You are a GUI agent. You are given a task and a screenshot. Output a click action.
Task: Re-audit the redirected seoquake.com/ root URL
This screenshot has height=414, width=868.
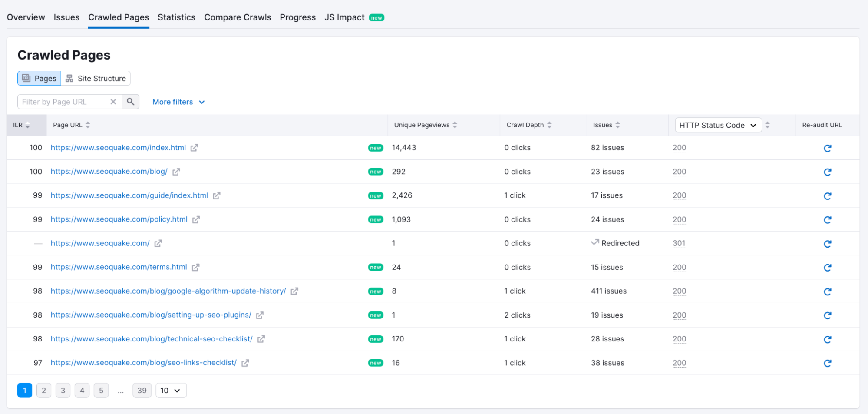[827, 244]
